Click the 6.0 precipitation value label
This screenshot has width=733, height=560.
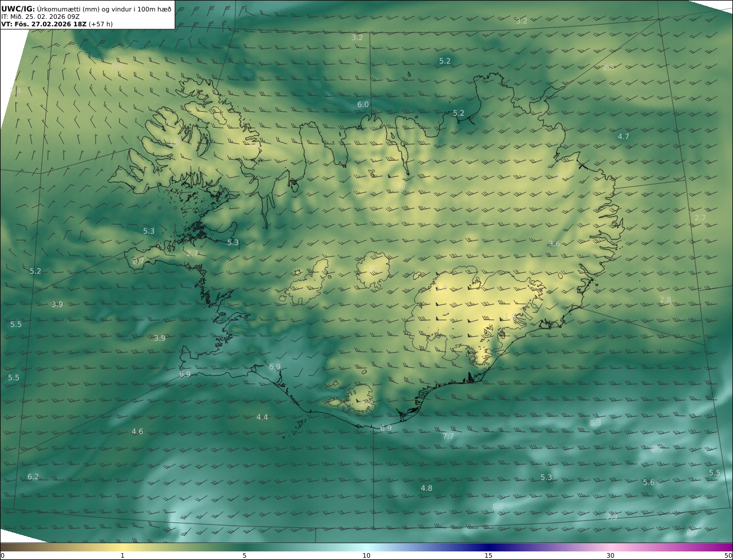click(x=363, y=105)
